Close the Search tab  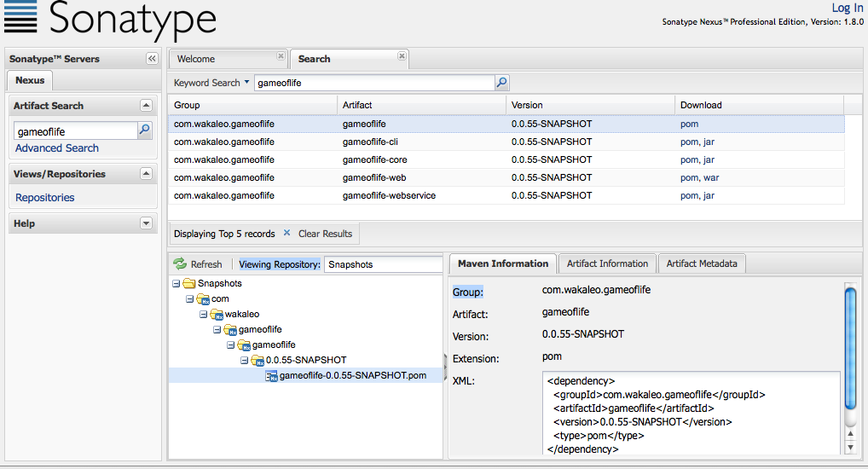click(402, 56)
